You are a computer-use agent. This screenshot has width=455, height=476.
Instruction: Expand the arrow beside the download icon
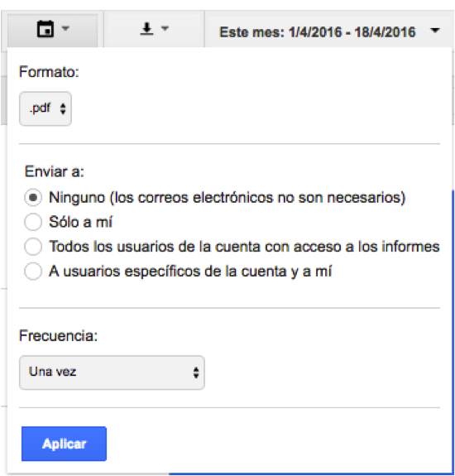[x=165, y=28]
